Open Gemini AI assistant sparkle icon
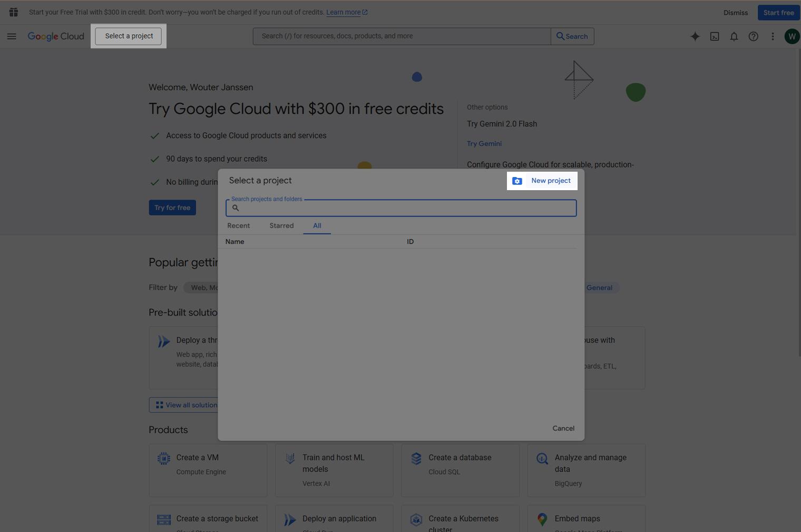Screen dimensions: 801x532 (x=695, y=36)
